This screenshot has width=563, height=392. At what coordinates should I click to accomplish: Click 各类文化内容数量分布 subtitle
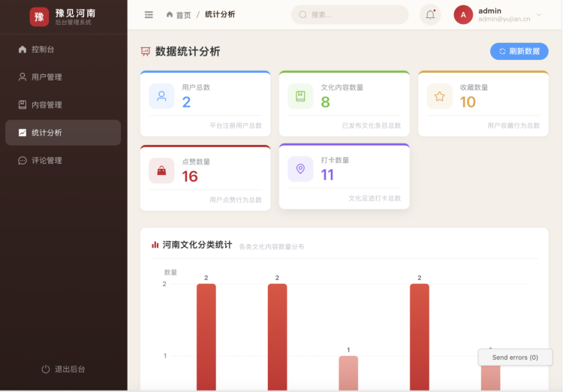coord(272,246)
